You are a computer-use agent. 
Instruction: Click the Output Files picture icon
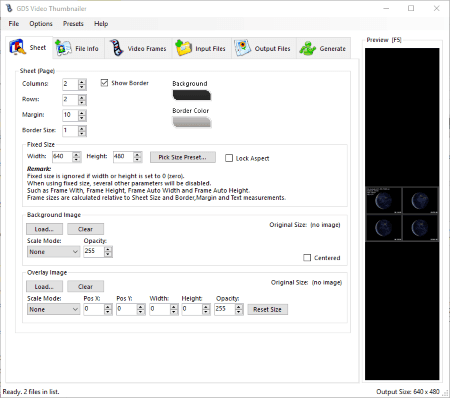(x=242, y=48)
